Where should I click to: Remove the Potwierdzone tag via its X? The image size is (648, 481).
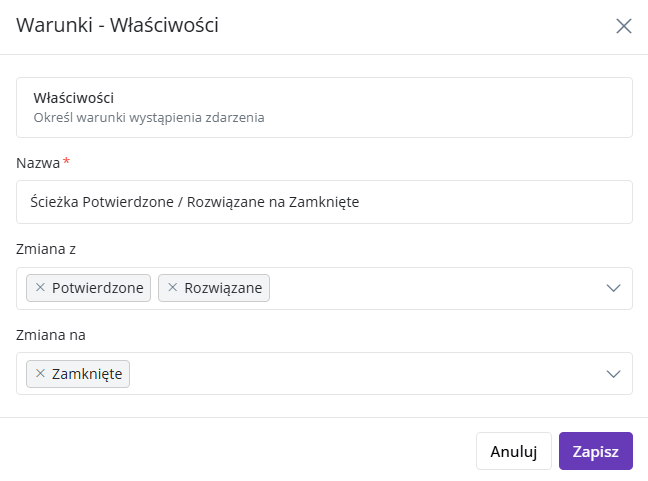tap(40, 288)
